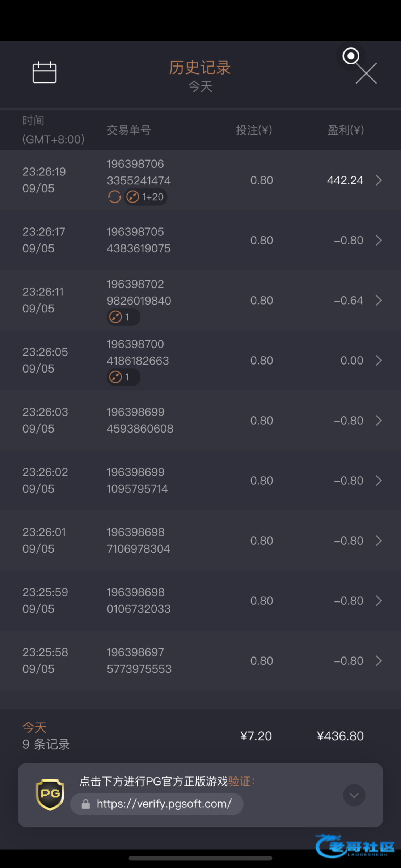This screenshot has width=401, height=868.
Task: Click the free spin badge on 0.00 record
Action: (x=123, y=377)
